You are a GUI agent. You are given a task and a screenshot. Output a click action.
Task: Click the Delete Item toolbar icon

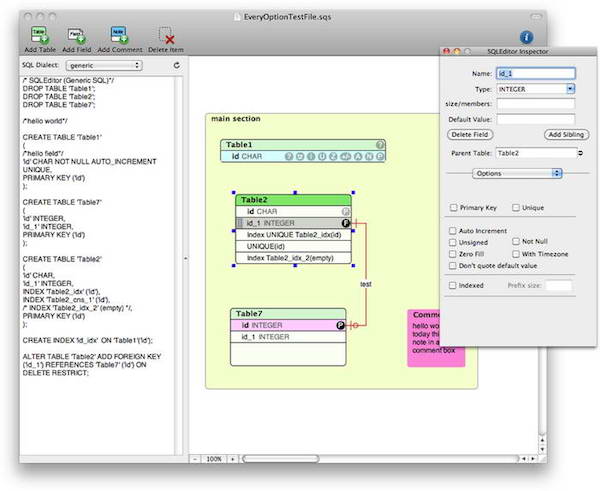coord(165,33)
